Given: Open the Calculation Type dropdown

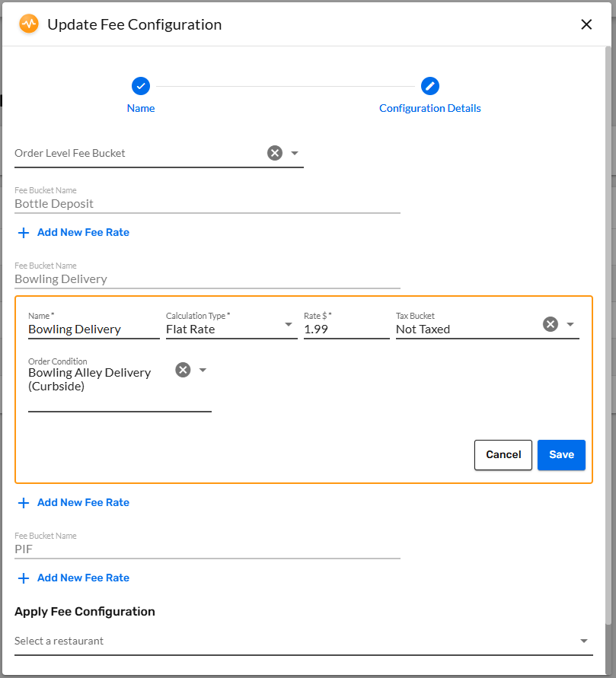Looking at the screenshot, I should 289,324.
